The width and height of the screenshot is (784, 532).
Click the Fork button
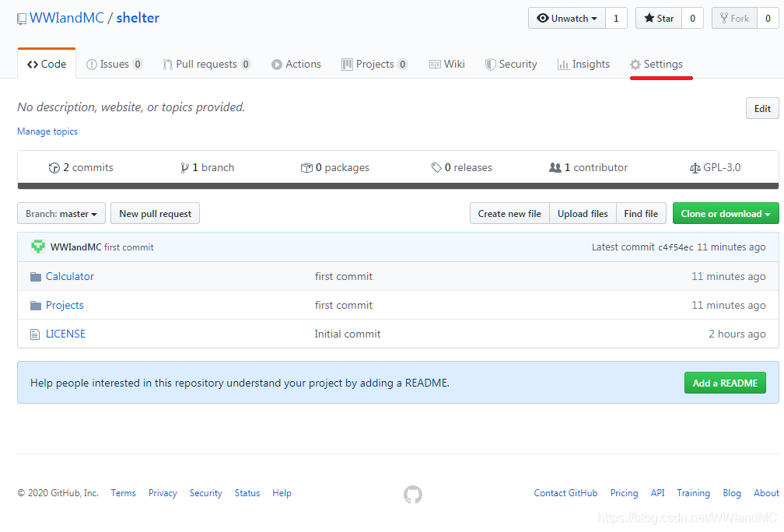(734, 19)
